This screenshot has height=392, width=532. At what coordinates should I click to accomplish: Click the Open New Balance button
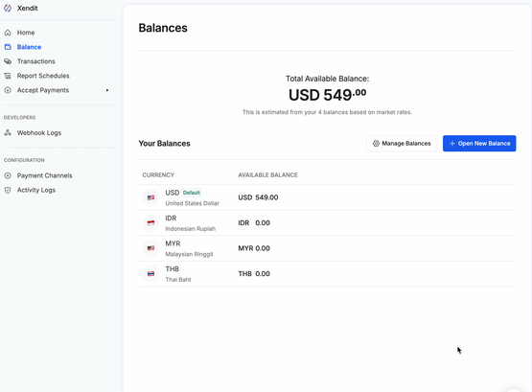[479, 144]
